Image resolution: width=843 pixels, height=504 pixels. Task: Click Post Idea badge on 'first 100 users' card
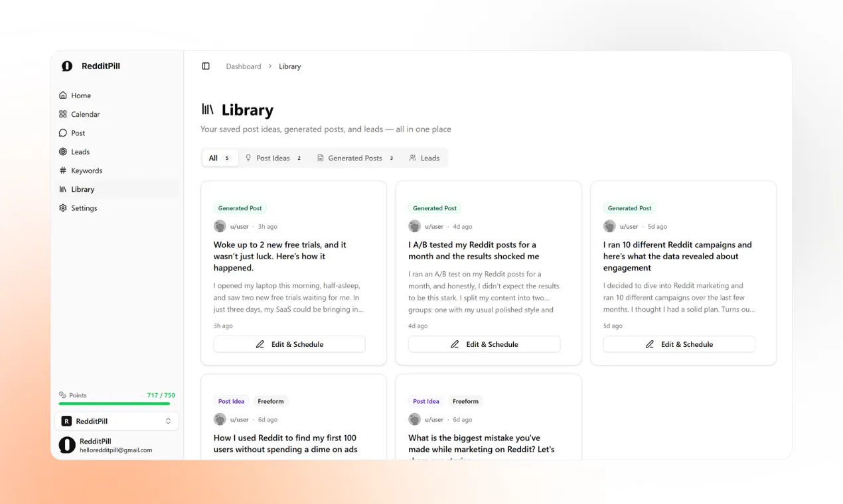coord(231,401)
